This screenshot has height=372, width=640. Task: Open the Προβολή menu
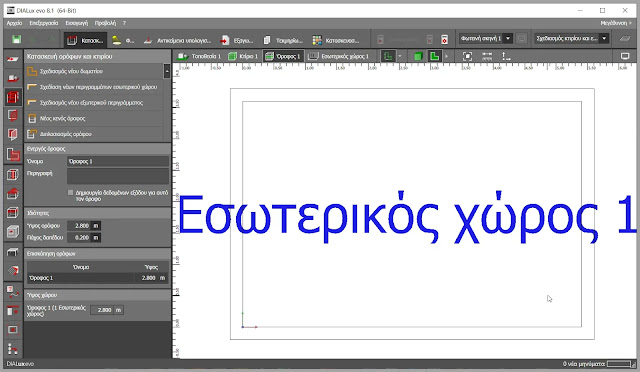[x=105, y=23]
